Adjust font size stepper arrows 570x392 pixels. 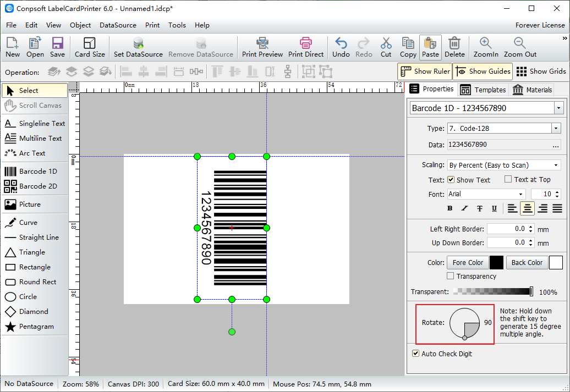pos(558,194)
